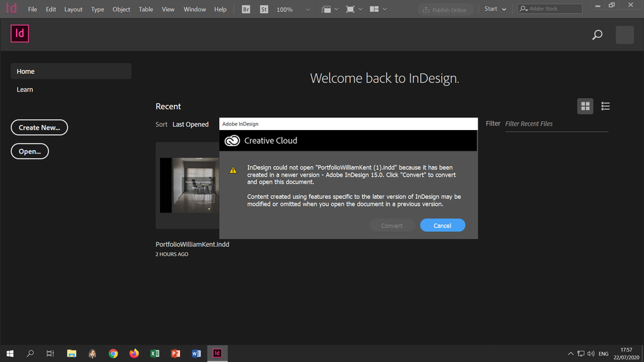Expand the Arrange Documents dropdown arrow
Viewport: 644px width, 362px height.
point(384,9)
